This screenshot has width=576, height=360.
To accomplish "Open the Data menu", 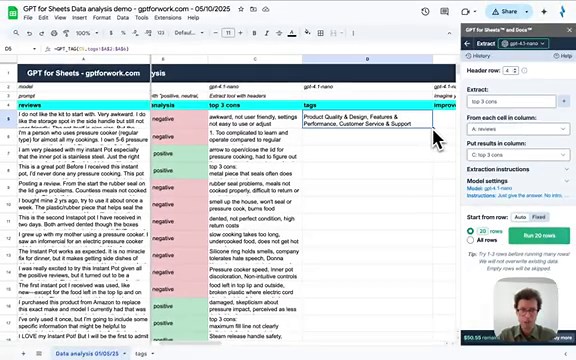I will pyautogui.click(x=123, y=18).
